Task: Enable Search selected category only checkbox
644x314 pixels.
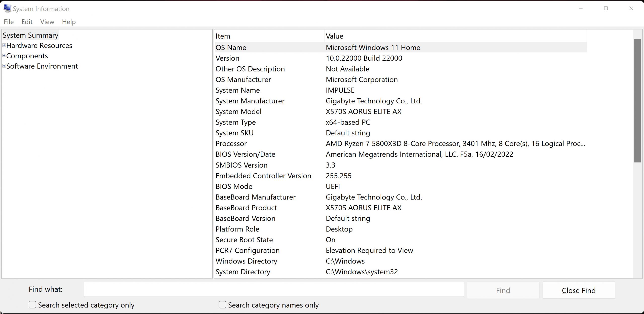Action: [32, 305]
